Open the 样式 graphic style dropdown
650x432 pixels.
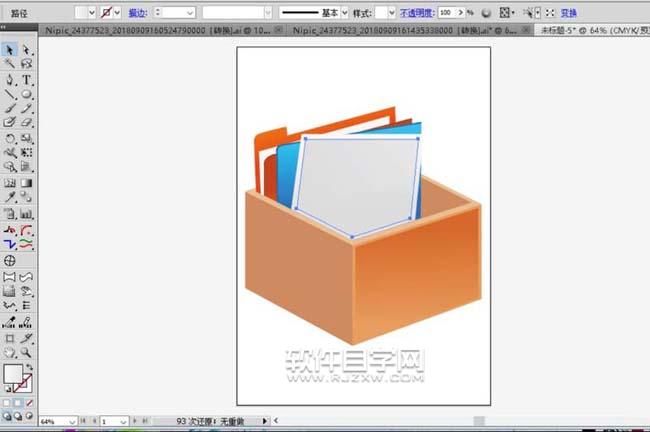click(392, 13)
